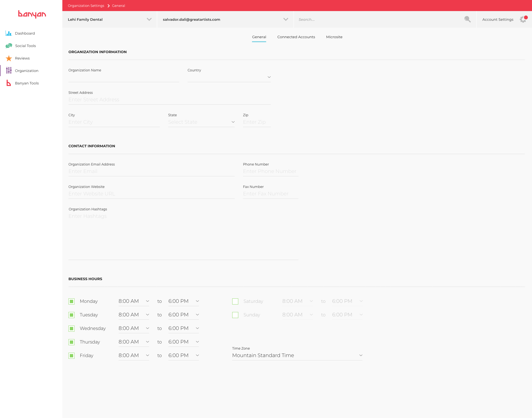Switch to the Microsite tab
This screenshot has height=418, width=532.
click(334, 37)
